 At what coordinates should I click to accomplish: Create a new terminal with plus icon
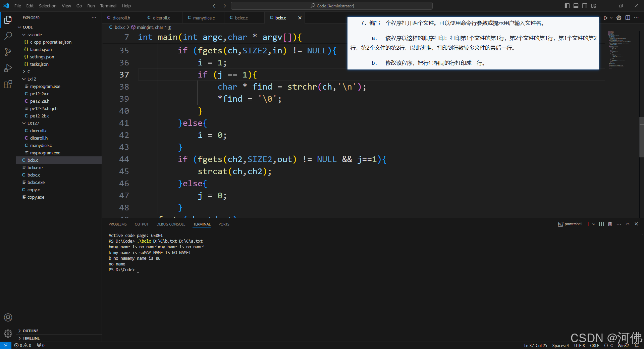[588, 224]
